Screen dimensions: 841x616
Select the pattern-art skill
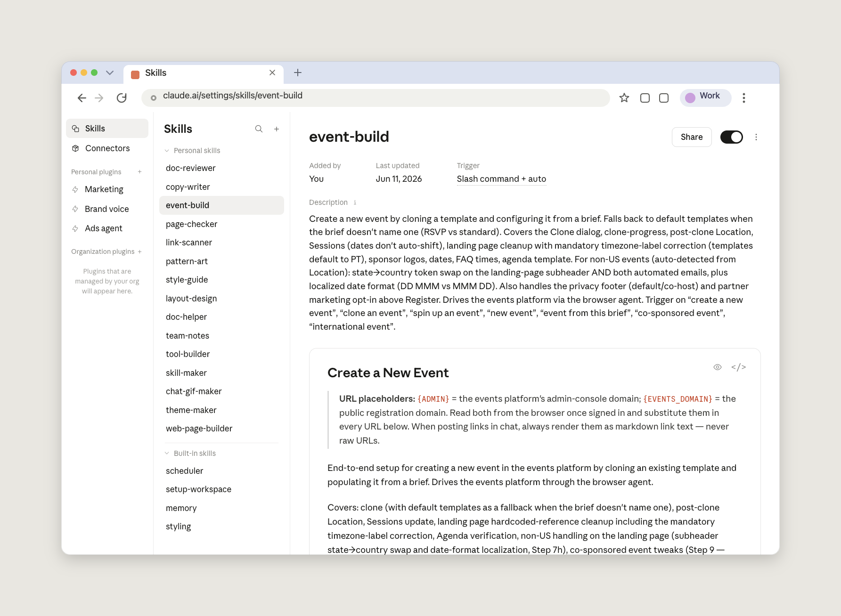[221, 261]
